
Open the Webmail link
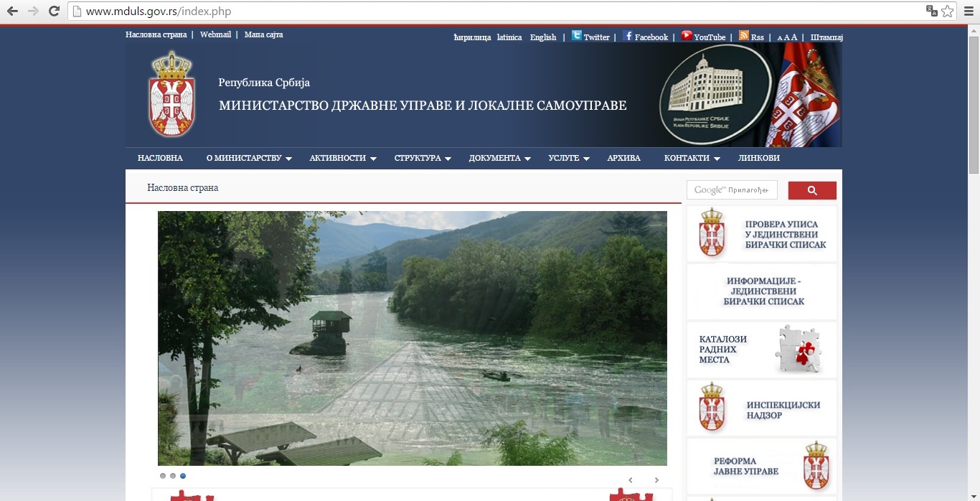(x=215, y=34)
